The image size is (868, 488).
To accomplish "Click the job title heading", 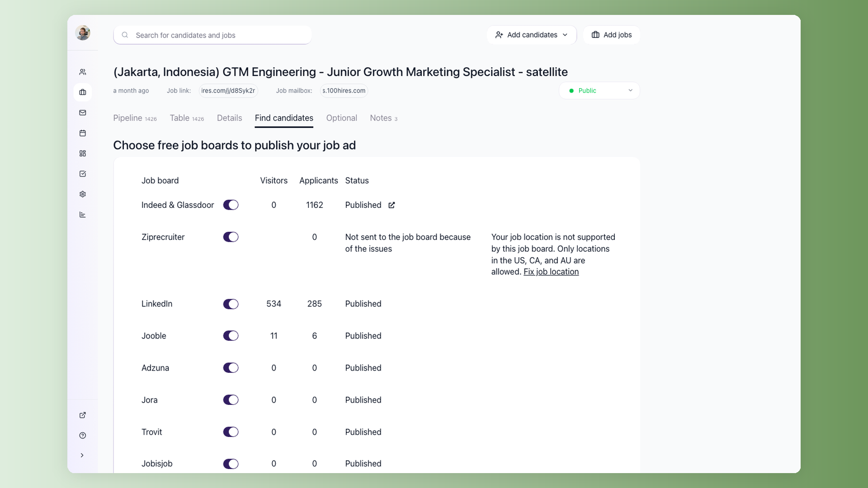I will click(340, 72).
